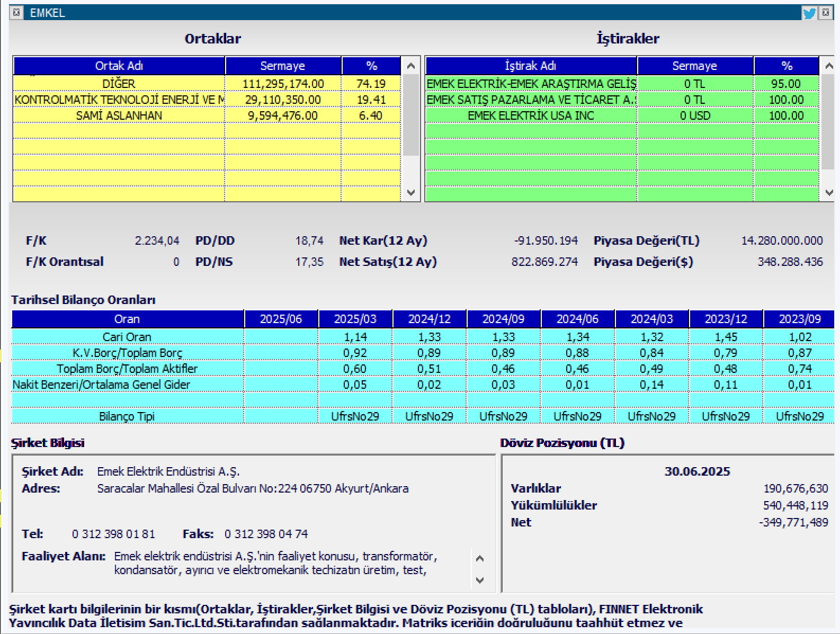Click the 2024/09 column header
This screenshot has height=634, width=840.
(503, 319)
